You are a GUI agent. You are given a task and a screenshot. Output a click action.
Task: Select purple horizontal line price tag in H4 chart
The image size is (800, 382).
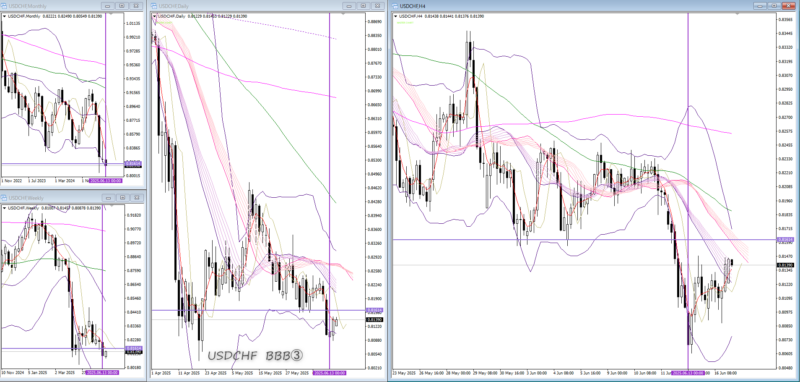pos(785,239)
